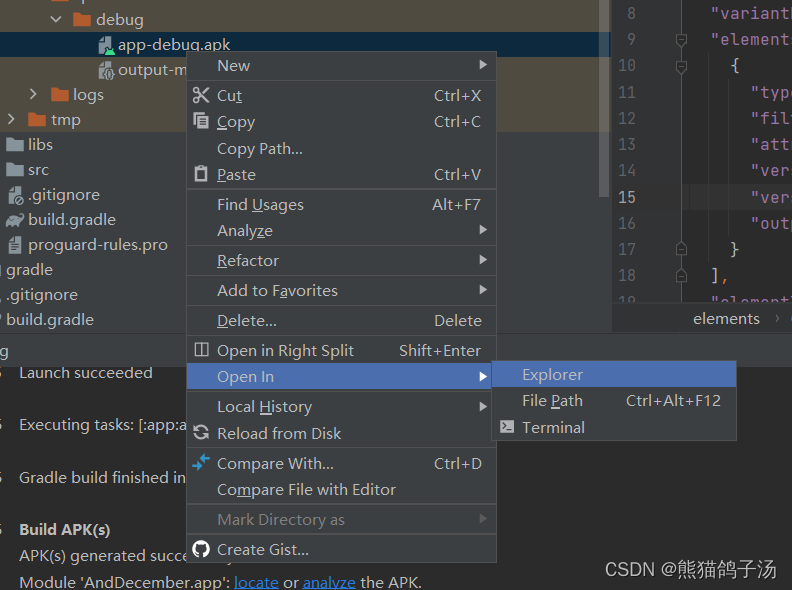Screen dimensions: 792x590
Task: Expand the Analyze submenu arrow
Action: pyautogui.click(x=483, y=230)
